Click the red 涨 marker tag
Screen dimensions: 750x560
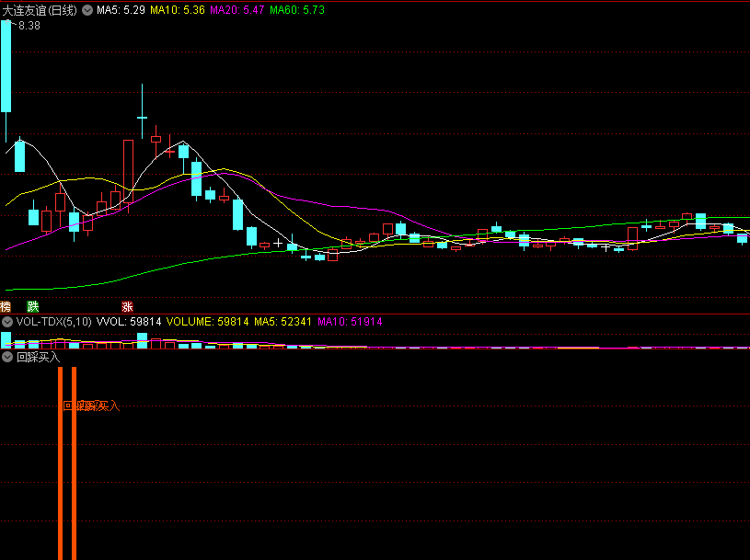coord(127,307)
